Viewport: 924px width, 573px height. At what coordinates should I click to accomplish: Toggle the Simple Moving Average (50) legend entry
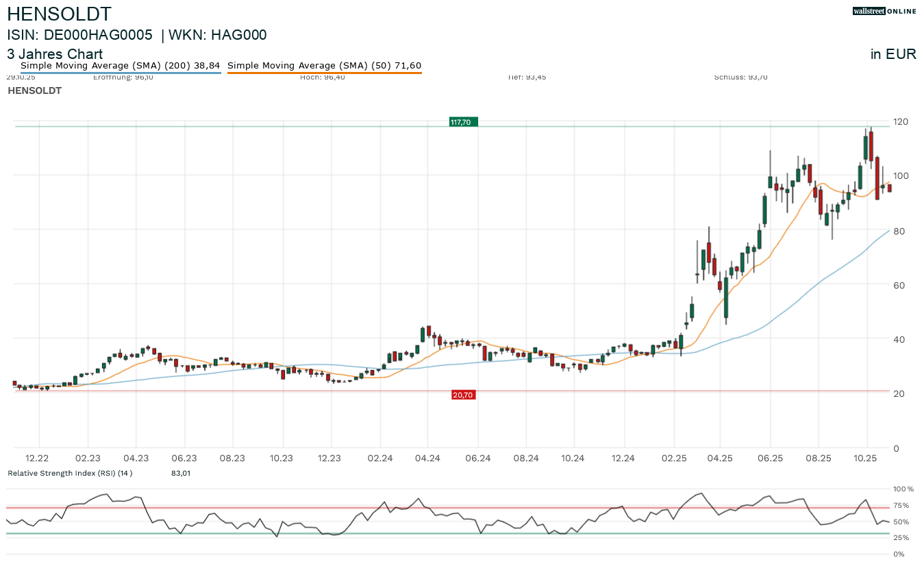(x=324, y=66)
